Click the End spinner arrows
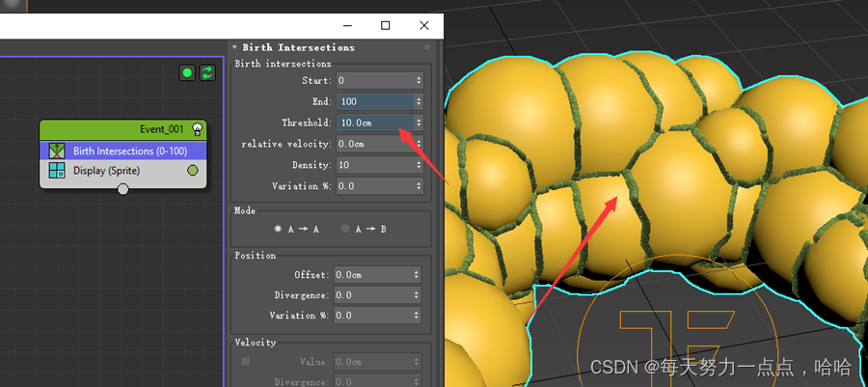Image resolution: width=868 pixels, height=387 pixels. pyautogui.click(x=420, y=101)
